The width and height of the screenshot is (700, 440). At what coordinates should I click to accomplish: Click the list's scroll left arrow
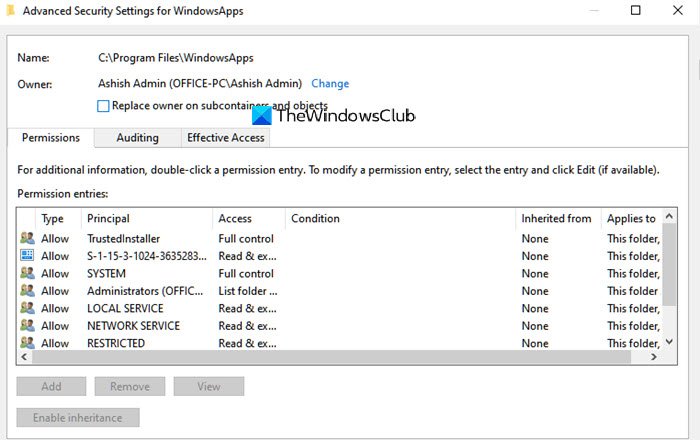tap(24, 357)
